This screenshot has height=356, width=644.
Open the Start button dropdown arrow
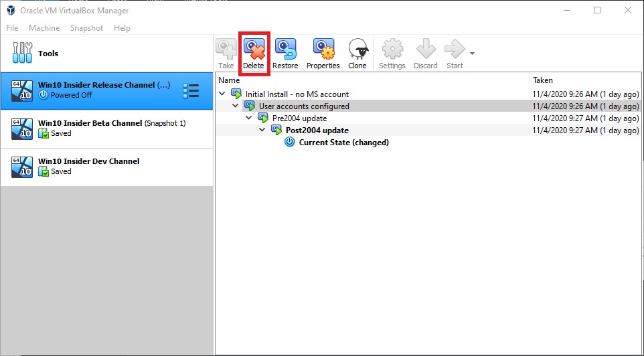point(473,54)
